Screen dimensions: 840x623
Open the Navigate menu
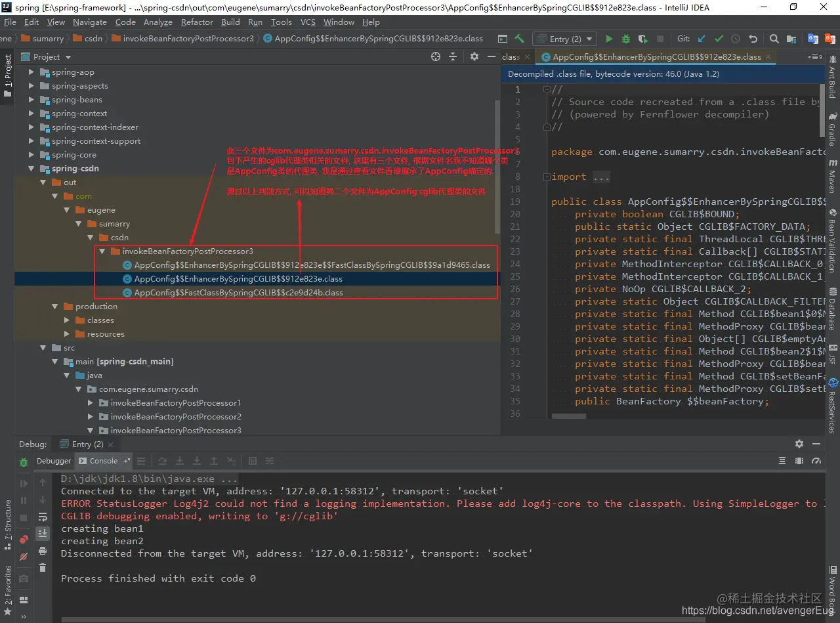point(90,22)
